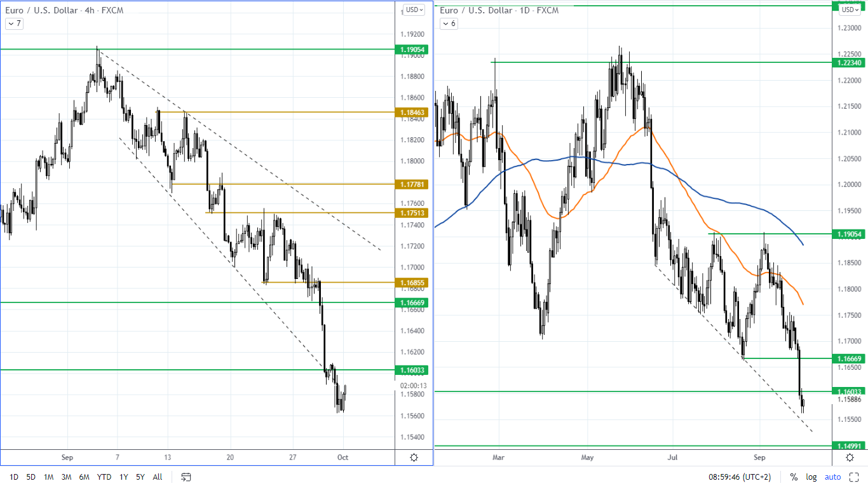Open chart settings gear on right 1D chart
868x488 pixels.
pyautogui.click(x=850, y=457)
